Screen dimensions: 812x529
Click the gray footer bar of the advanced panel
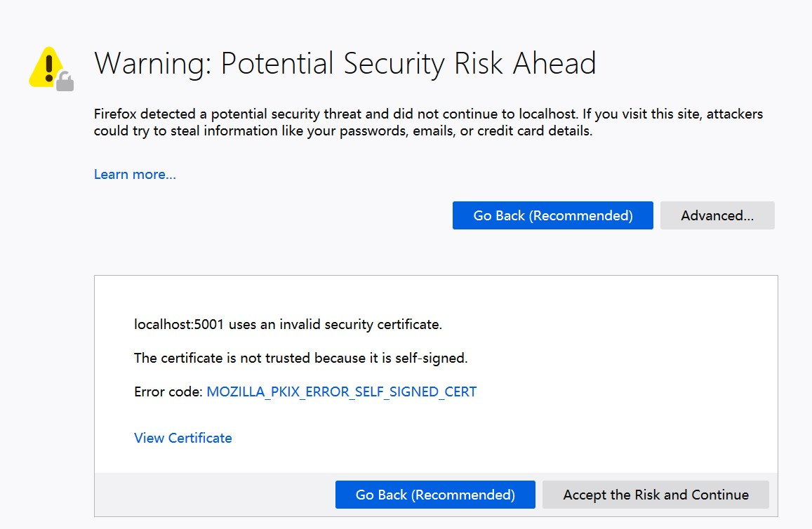point(211,495)
